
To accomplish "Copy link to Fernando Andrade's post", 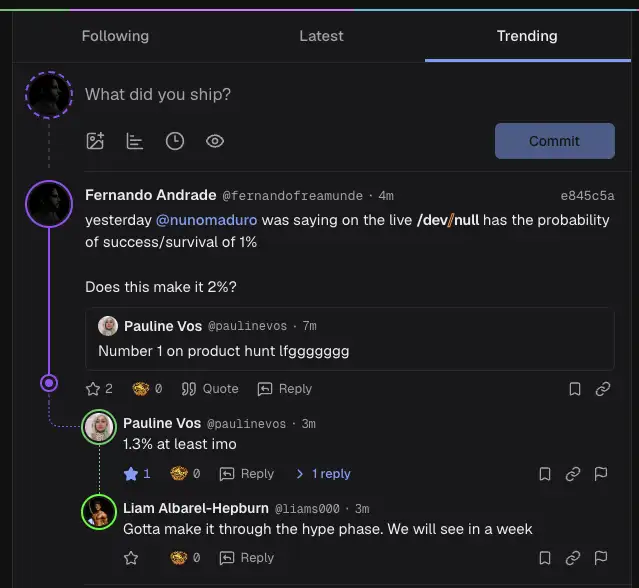I will 603,389.
